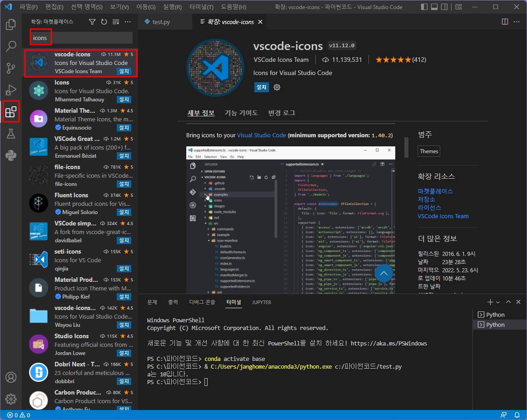Toggle bottom panel layout icon
The height and width of the screenshot is (420, 527).
[x=434, y=7]
